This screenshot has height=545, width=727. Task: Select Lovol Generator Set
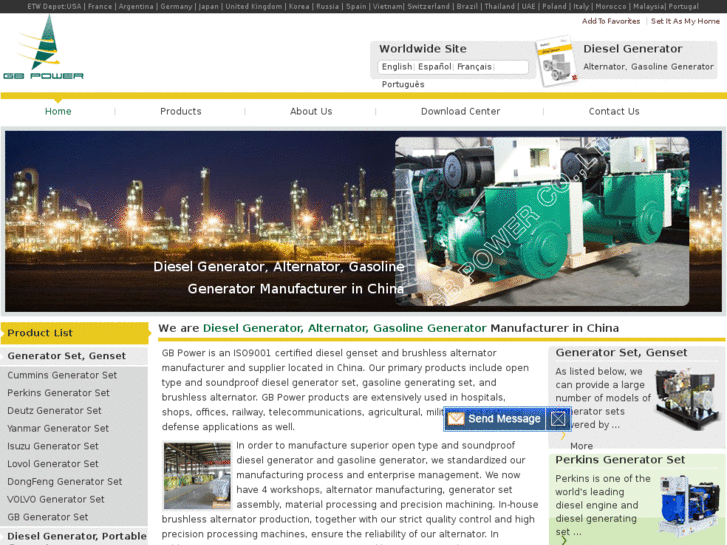point(53,464)
